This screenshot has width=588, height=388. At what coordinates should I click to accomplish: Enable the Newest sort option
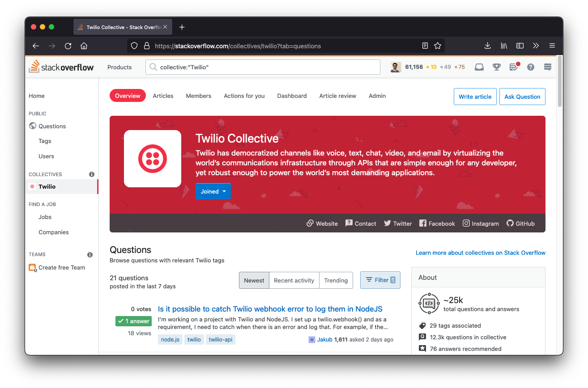254,280
